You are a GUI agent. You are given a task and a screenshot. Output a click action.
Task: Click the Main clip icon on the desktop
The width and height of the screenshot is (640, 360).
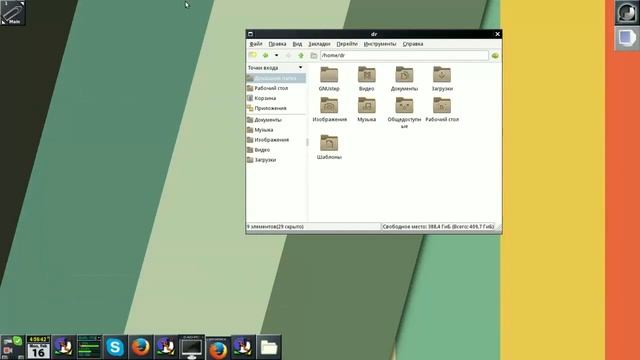pos(13,13)
